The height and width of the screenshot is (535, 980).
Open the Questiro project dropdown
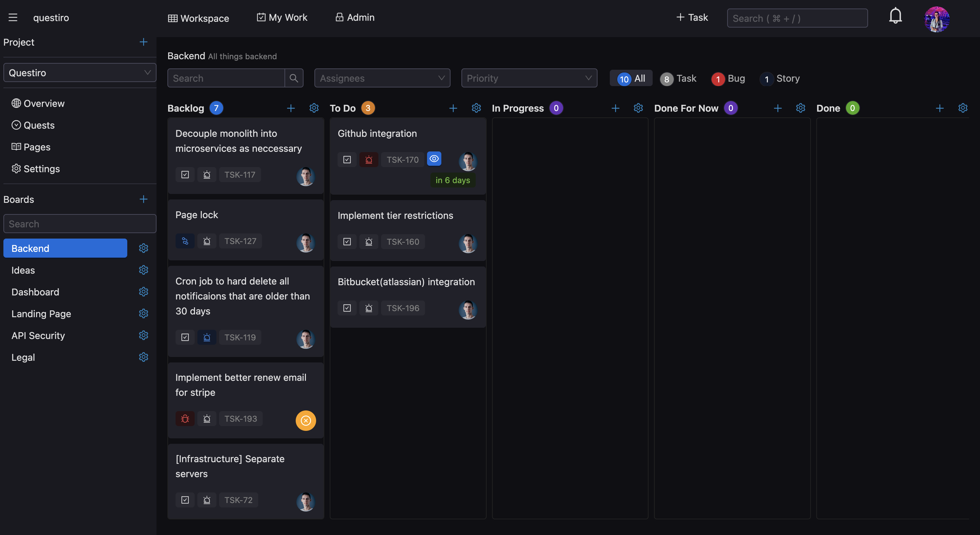(80, 73)
